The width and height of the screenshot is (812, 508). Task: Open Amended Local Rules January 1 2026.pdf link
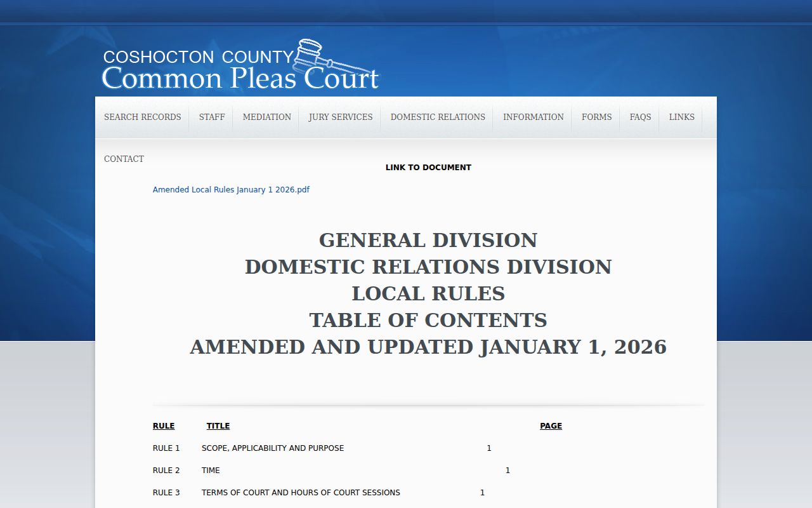[231, 190]
